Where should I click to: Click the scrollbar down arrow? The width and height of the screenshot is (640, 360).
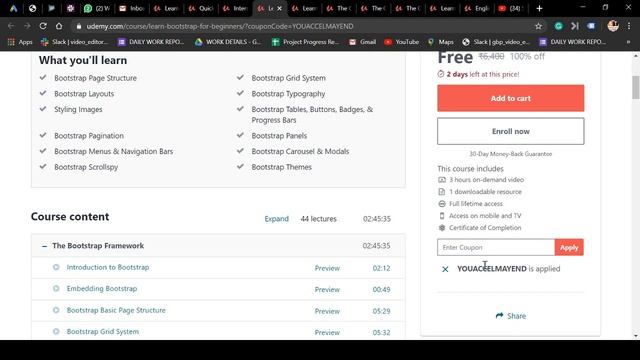point(636,336)
